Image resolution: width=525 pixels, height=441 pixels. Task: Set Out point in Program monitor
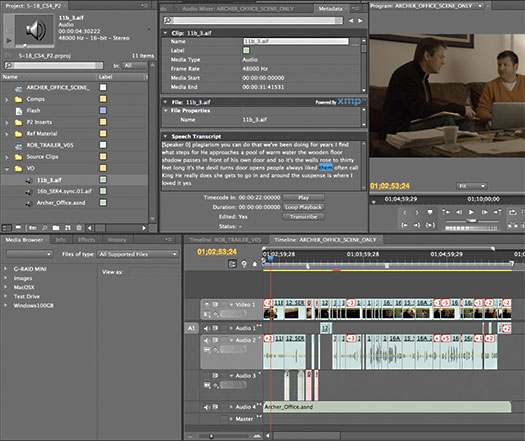tap(417, 213)
